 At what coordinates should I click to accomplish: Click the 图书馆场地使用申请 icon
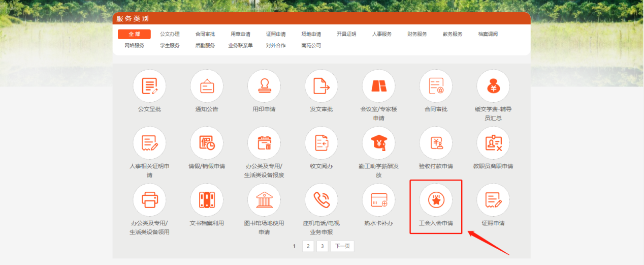pos(264,200)
